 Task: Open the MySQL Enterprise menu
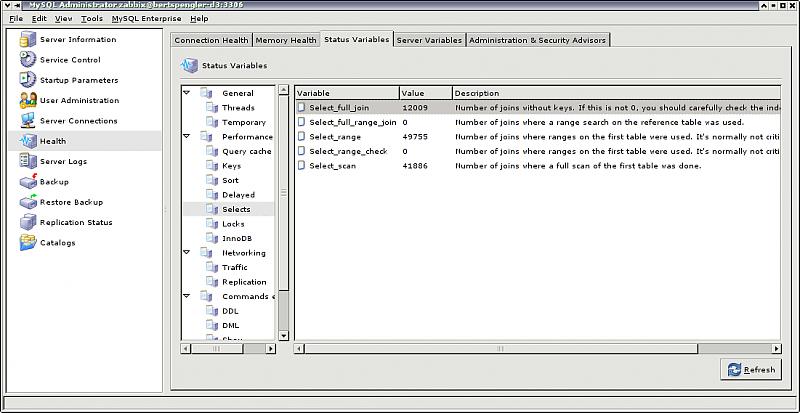click(x=146, y=18)
